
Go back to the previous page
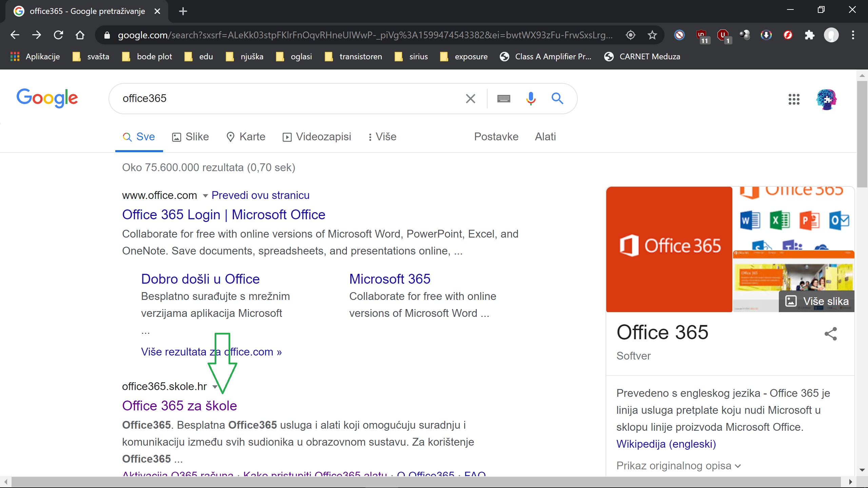(x=15, y=35)
